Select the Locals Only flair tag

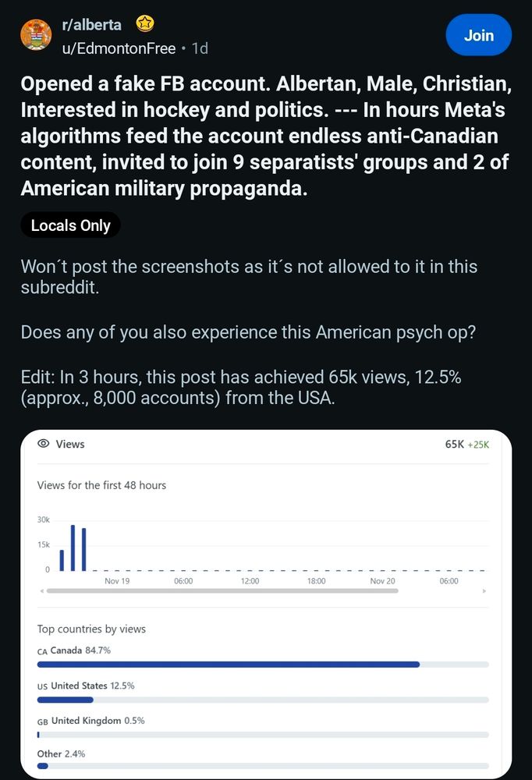tap(70, 225)
